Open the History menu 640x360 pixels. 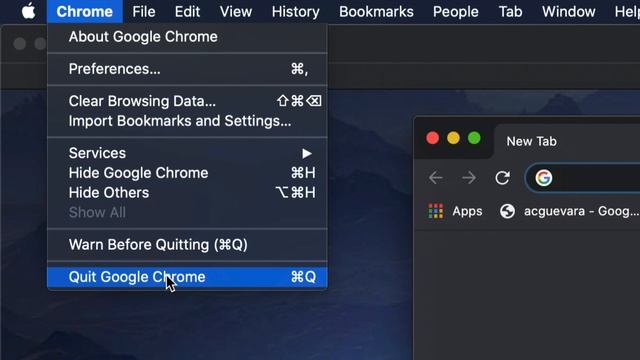pos(296,11)
